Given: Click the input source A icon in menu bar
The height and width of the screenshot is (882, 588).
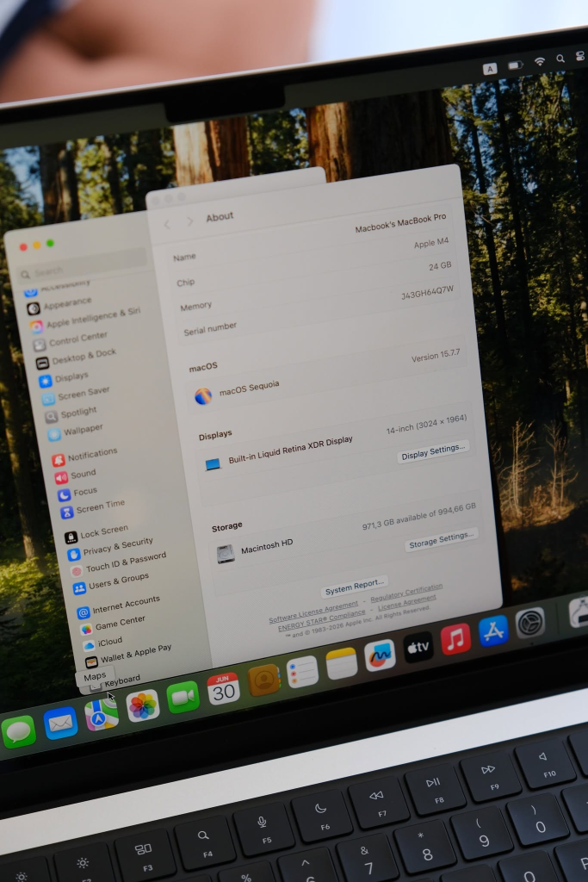Looking at the screenshot, I should [490, 69].
